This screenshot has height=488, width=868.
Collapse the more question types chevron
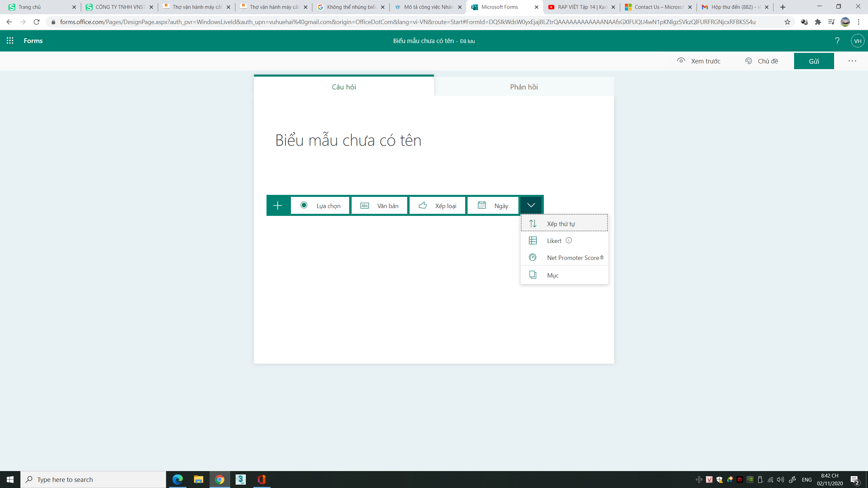tap(531, 205)
